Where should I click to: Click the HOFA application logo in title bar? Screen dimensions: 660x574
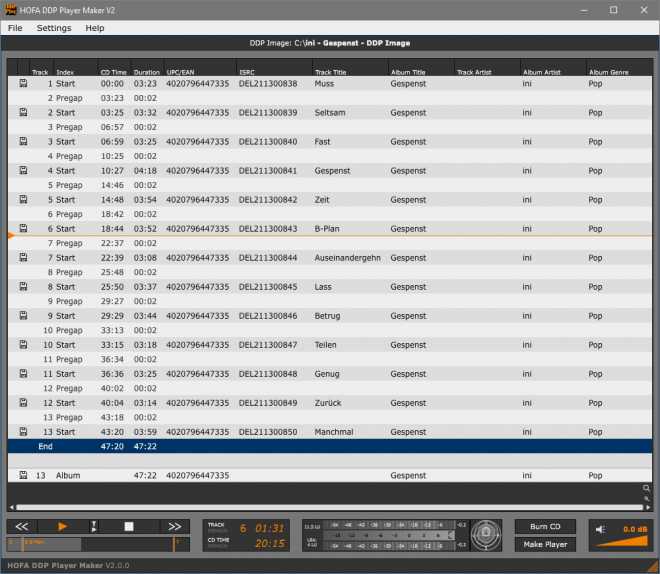pos(10,10)
